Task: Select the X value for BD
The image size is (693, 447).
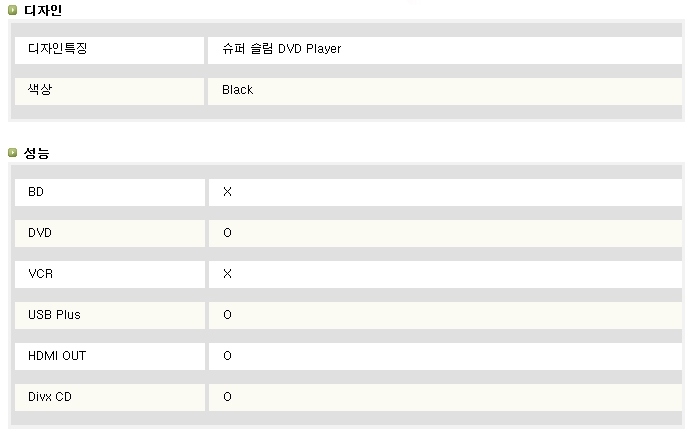Action: (227, 192)
